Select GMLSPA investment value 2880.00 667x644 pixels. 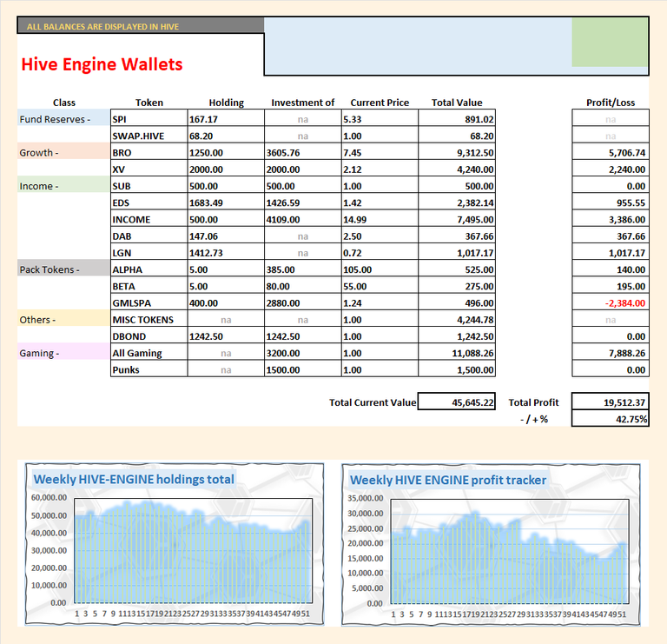pyautogui.click(x=303, y=303)
